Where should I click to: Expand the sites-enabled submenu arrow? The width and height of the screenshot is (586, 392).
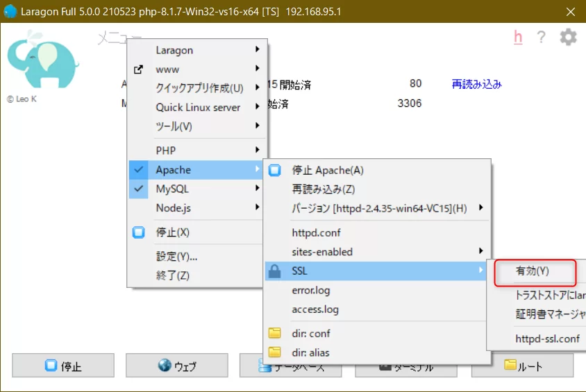coord(481,251)
